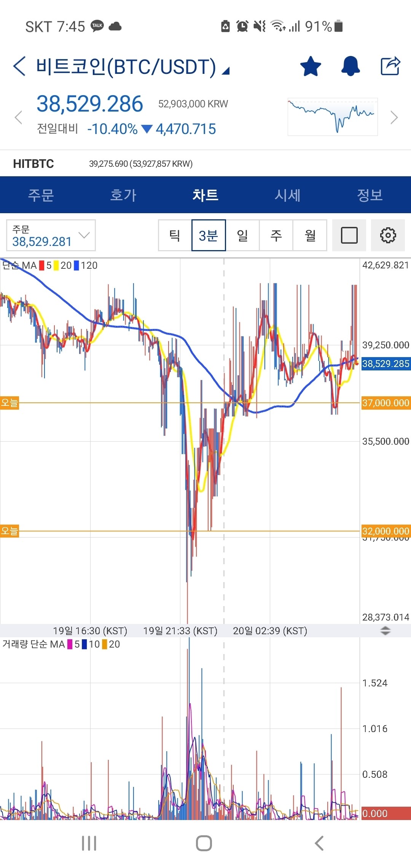This screenshot has width=411, height=868.
Task: Go to next coin with right chevron
Action: [x=394, y=117]
